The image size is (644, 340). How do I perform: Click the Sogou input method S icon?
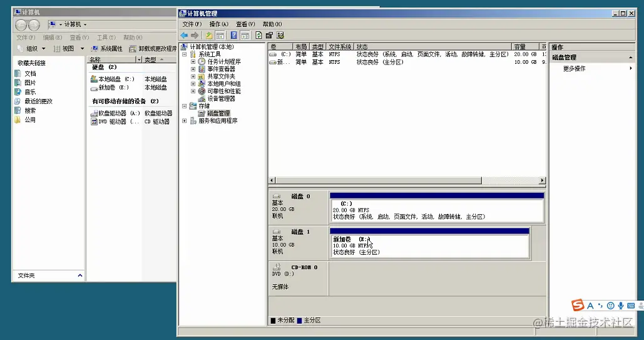click(x=578, y=306)
